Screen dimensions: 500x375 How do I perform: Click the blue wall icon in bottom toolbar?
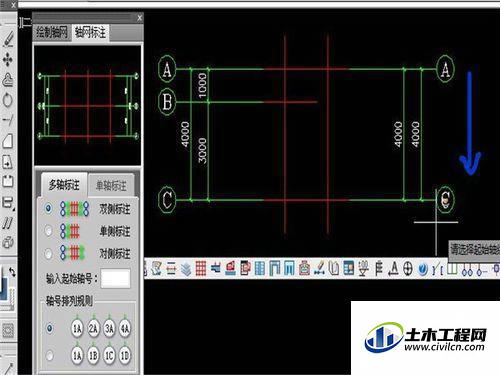tap(216, 268)
